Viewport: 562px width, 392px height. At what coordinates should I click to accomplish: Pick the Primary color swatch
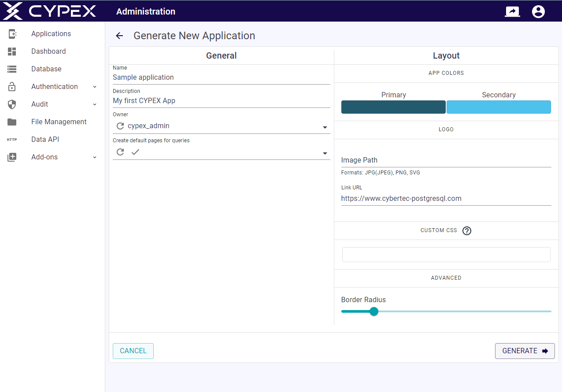[393, 107]
